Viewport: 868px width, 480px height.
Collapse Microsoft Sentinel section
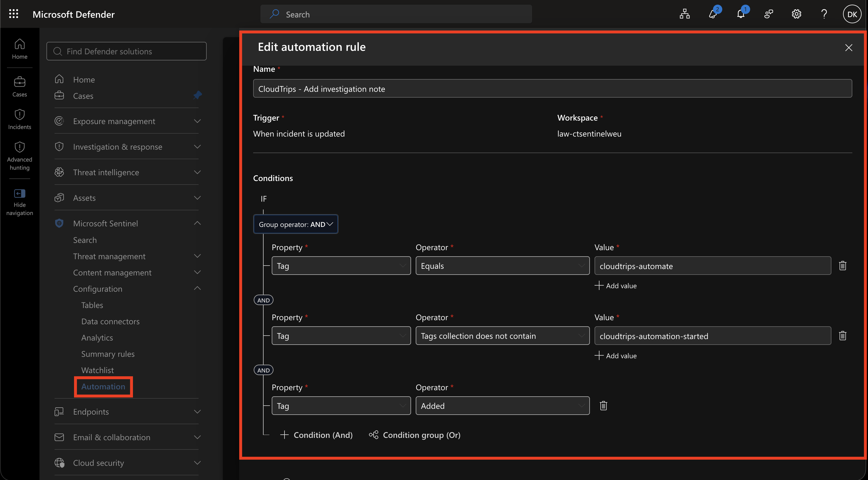click(x=197, y=223)
